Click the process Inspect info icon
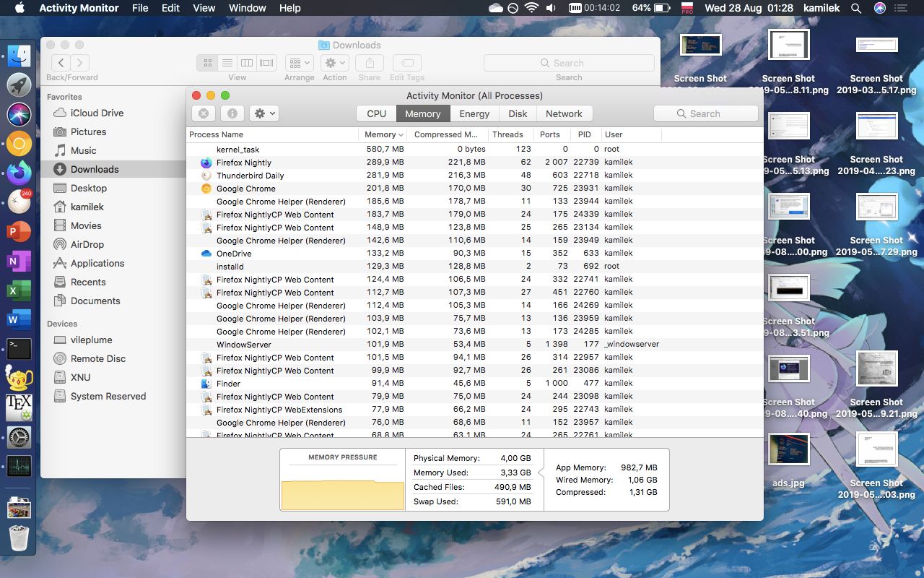924x578 pixels. click(232, 113)
